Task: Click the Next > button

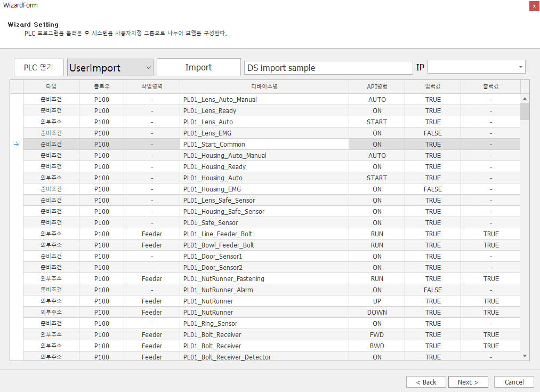Action: [x=468, y=382]
